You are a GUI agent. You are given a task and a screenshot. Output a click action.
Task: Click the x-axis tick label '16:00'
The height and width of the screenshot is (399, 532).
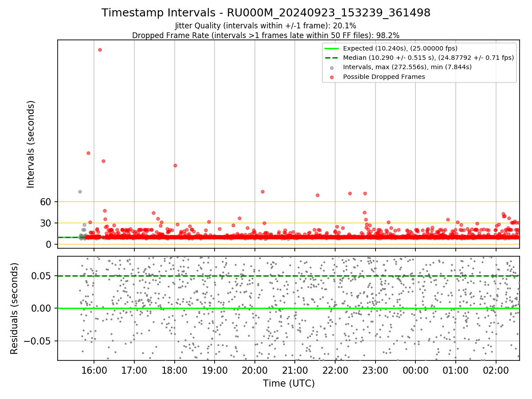94,370
